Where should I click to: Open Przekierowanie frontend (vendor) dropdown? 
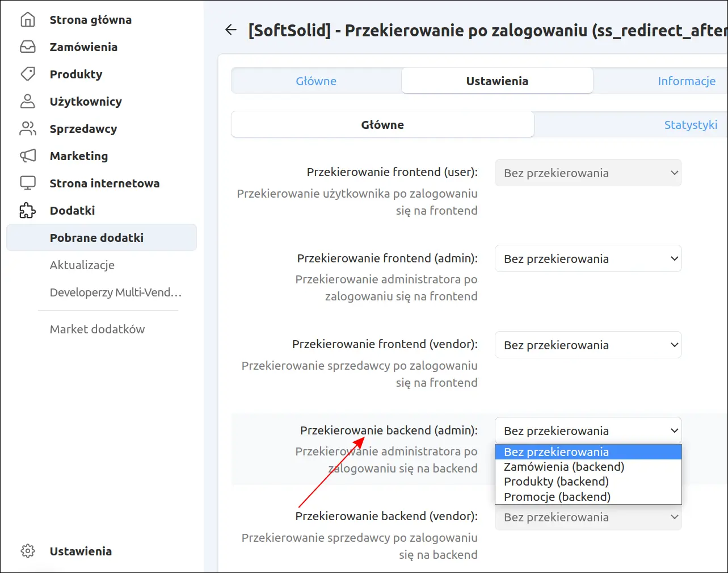point(588,345)
